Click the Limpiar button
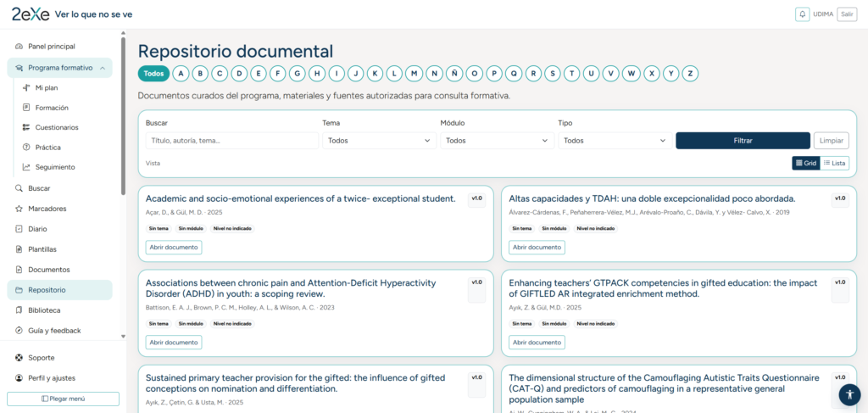 (x=832, y=141)
